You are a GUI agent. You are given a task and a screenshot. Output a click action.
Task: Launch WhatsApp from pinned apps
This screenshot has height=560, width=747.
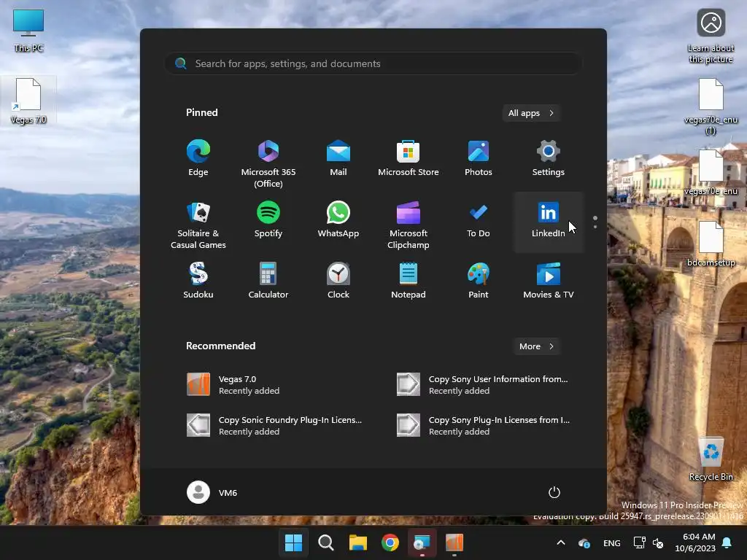pos(338,219)
